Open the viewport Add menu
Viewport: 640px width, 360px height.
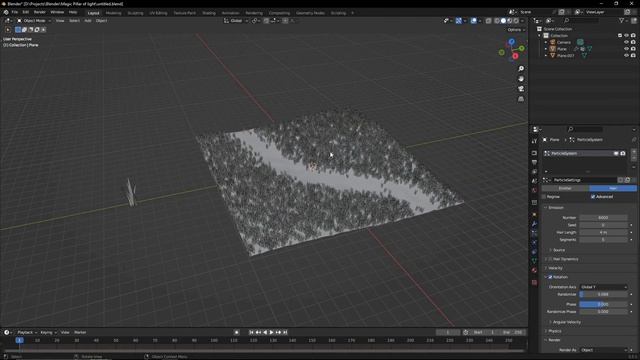point(87,21)
